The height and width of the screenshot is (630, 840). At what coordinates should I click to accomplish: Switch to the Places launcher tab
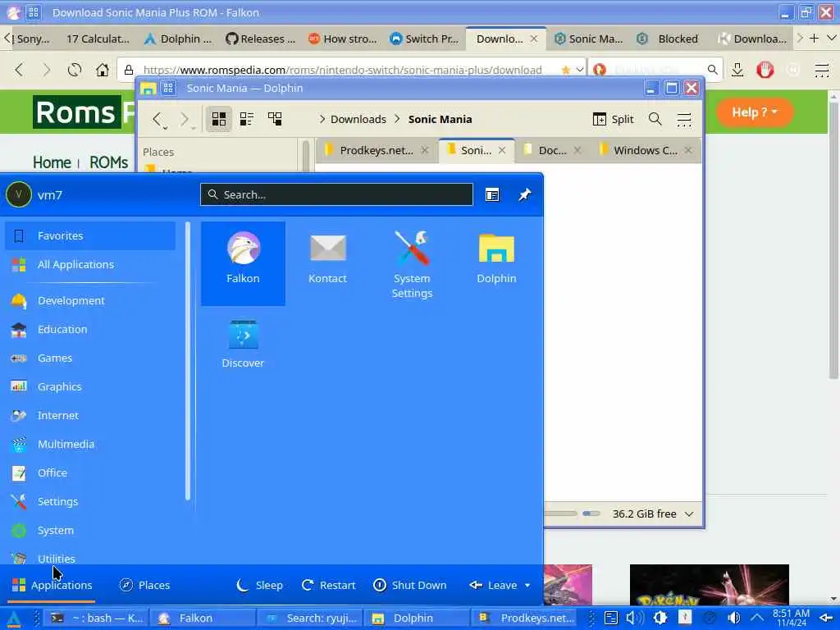point(144,585)
